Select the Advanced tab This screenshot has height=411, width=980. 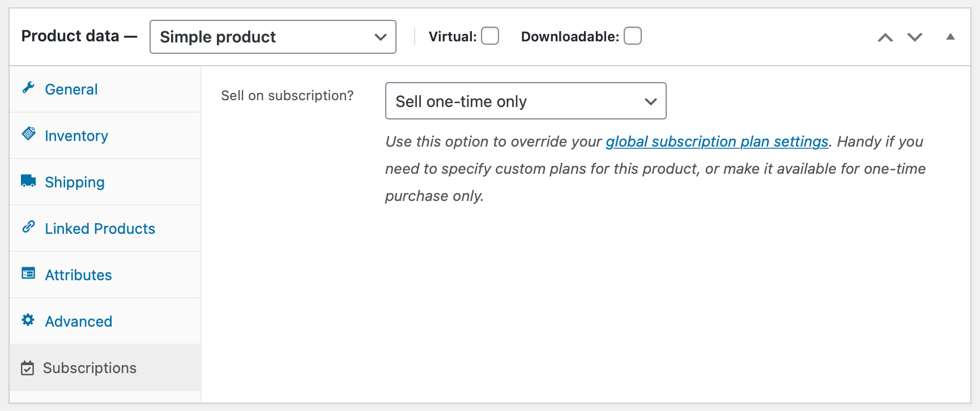click(x=79, y=322)
